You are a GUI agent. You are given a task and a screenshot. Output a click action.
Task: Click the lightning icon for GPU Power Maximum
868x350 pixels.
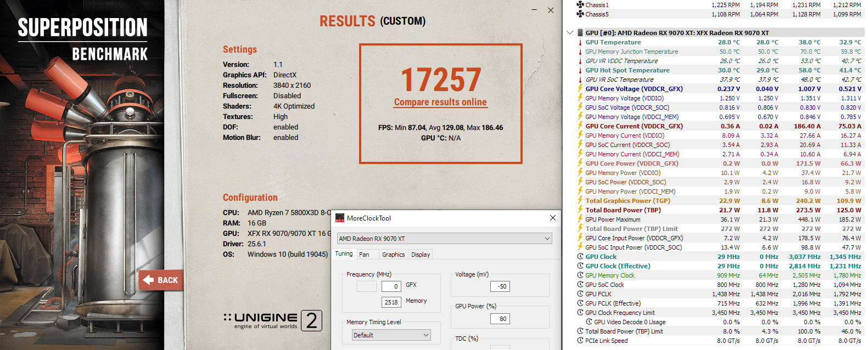[x=580, y=219]
